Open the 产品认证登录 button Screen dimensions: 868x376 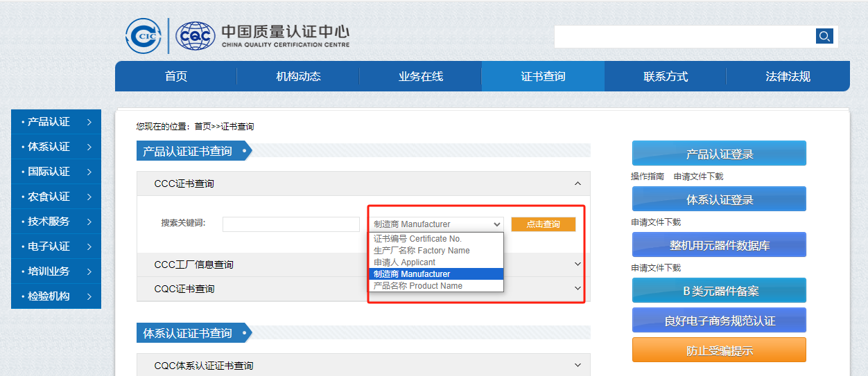point(719,154)
